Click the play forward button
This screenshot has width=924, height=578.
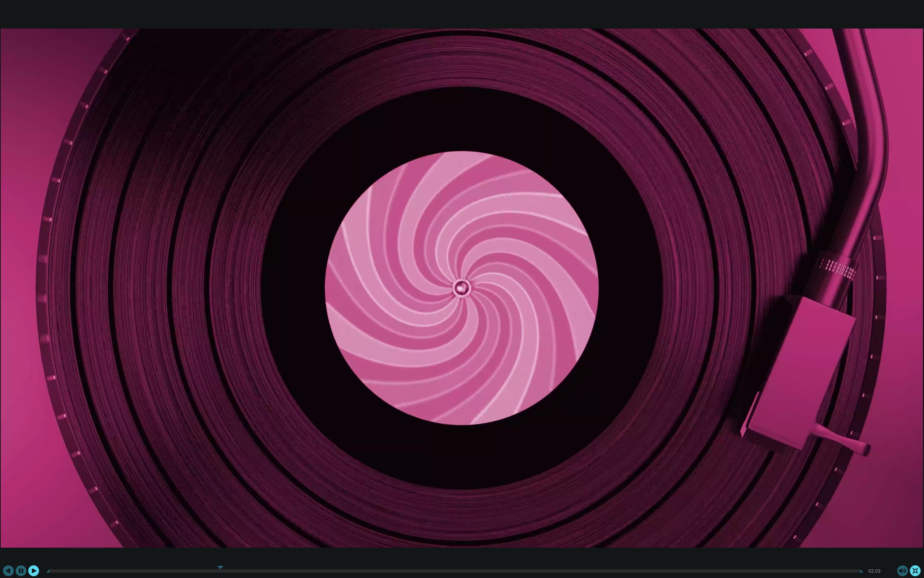coord(34,571)
